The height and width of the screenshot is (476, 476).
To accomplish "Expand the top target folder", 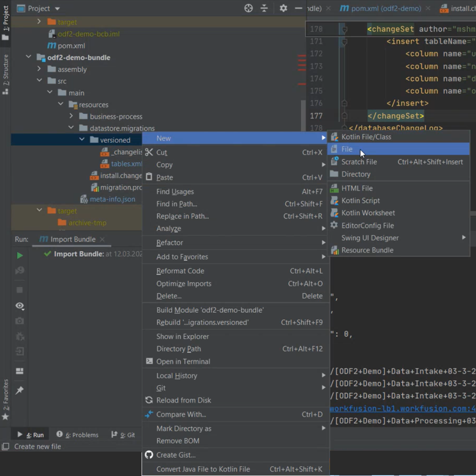I will [x=39, y=22].
